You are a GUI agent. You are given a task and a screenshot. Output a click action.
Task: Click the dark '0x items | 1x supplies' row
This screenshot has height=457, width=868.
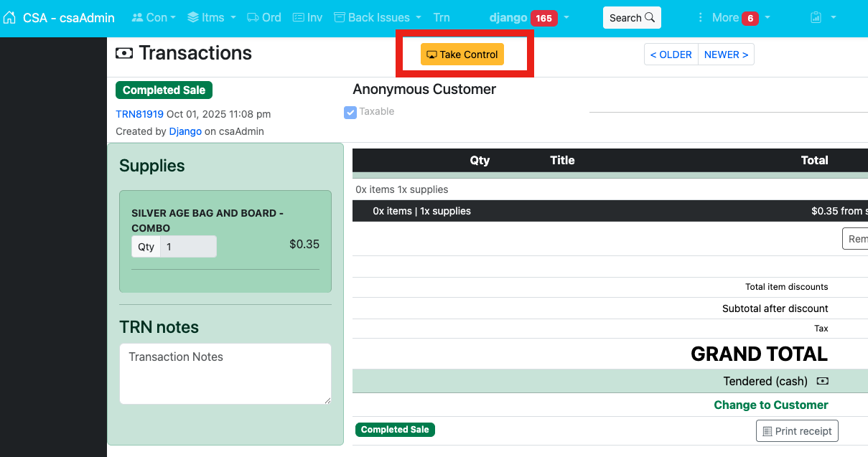(x=610, y=211)
